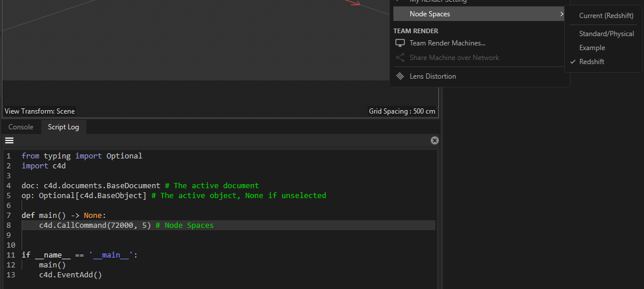
Task: Open Team Render Machines dialog
Action: [447, 43]
